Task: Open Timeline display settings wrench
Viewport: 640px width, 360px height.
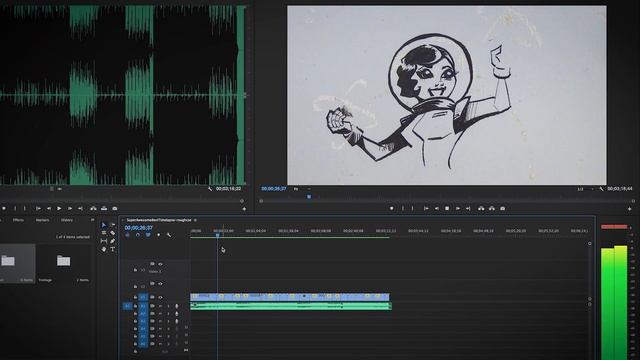Action: pos(169,235)
